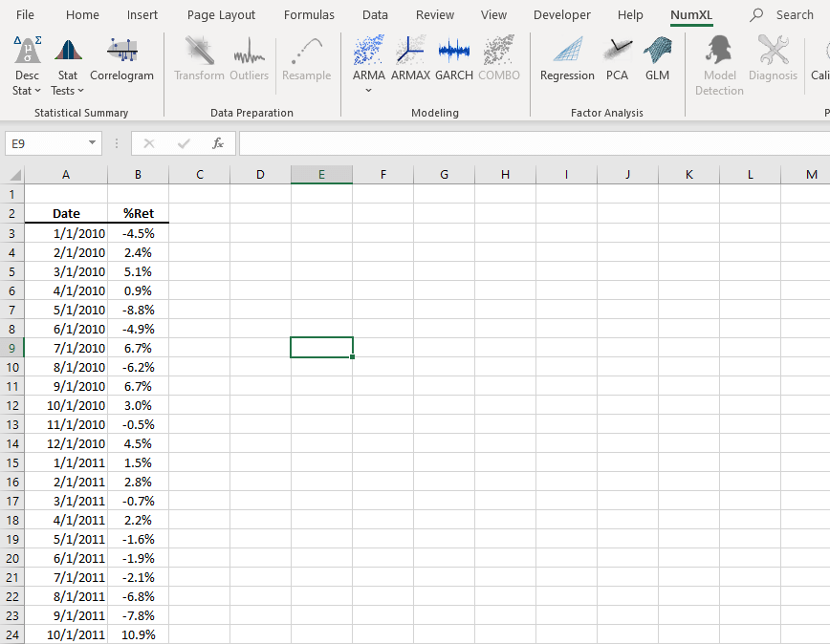Open the File menu
Screen dimensions: 830x644
[26, 14]
